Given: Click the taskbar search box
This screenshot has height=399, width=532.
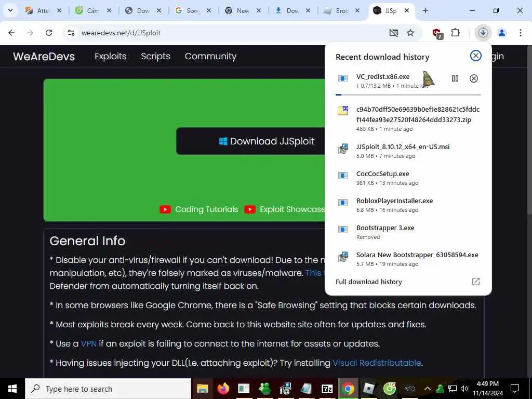Looking at the screenshot, I should 108,389.
